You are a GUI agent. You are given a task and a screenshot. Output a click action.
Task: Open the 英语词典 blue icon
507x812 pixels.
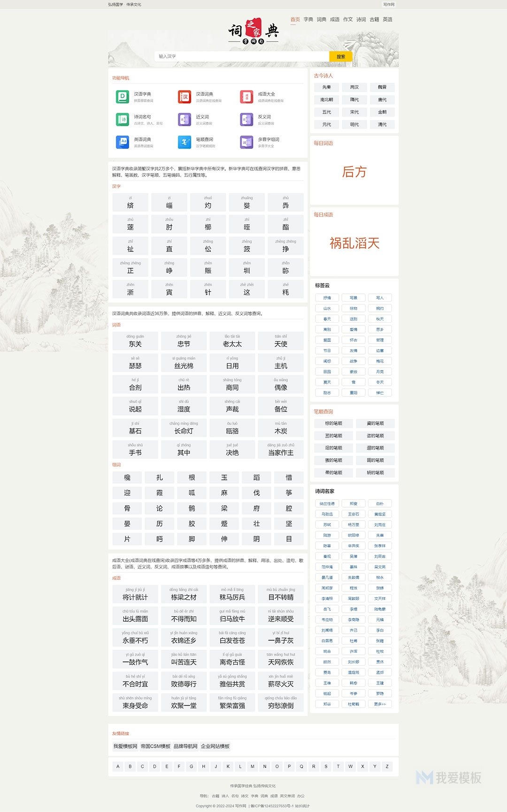click(x=123, y=142)
